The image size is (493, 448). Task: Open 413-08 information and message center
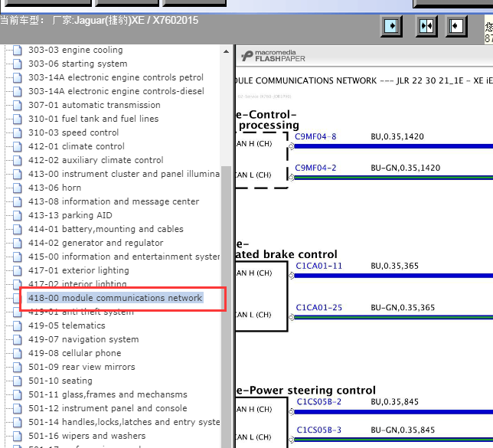(x=114, y=201)
